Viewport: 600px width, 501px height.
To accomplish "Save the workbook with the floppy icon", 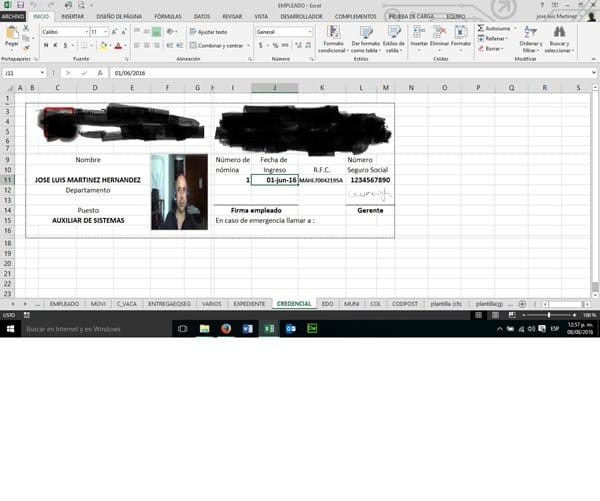I will [x=20, y=5].
